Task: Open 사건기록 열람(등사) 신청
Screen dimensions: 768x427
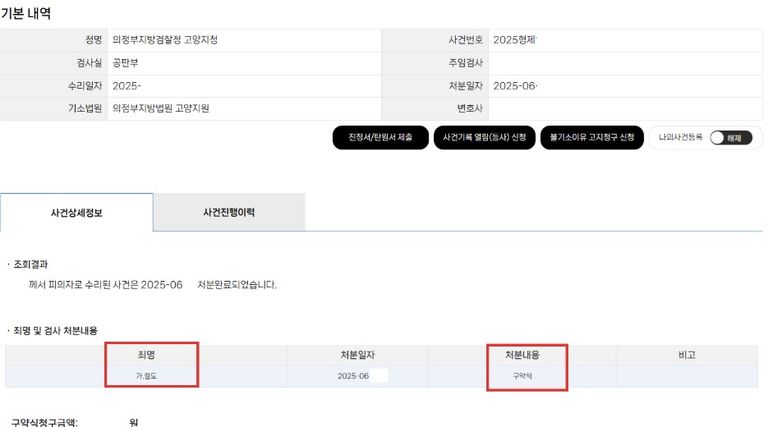Action: pos(484,137)
